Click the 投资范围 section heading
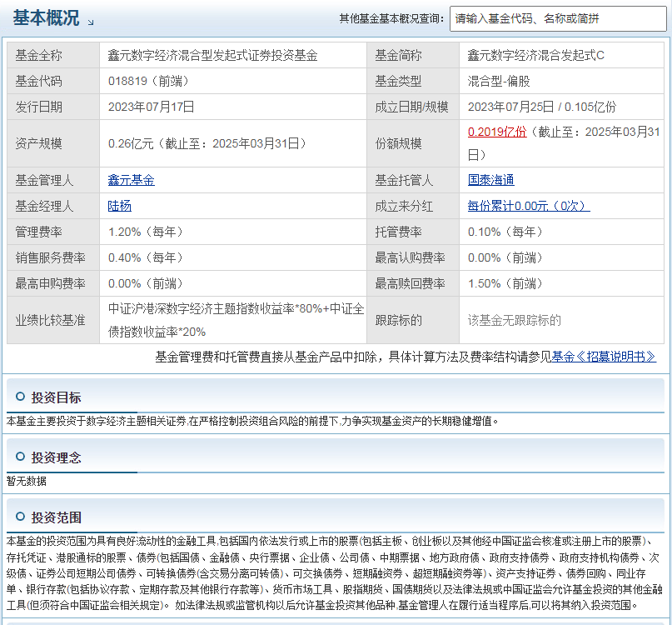Image resolution: width=672 pixels, height=625 pixels. coord(56,517)
